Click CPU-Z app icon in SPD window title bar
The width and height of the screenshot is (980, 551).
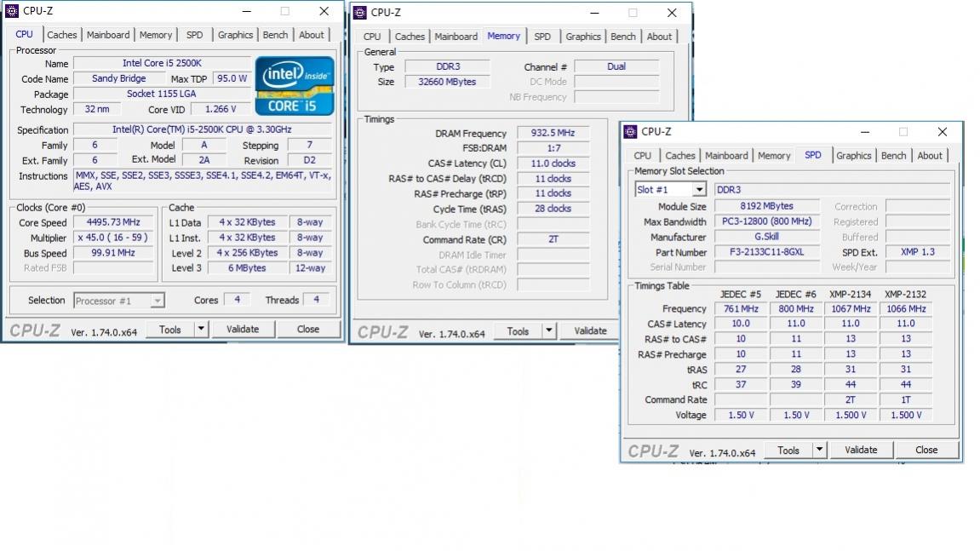click(x=630, y=132)
